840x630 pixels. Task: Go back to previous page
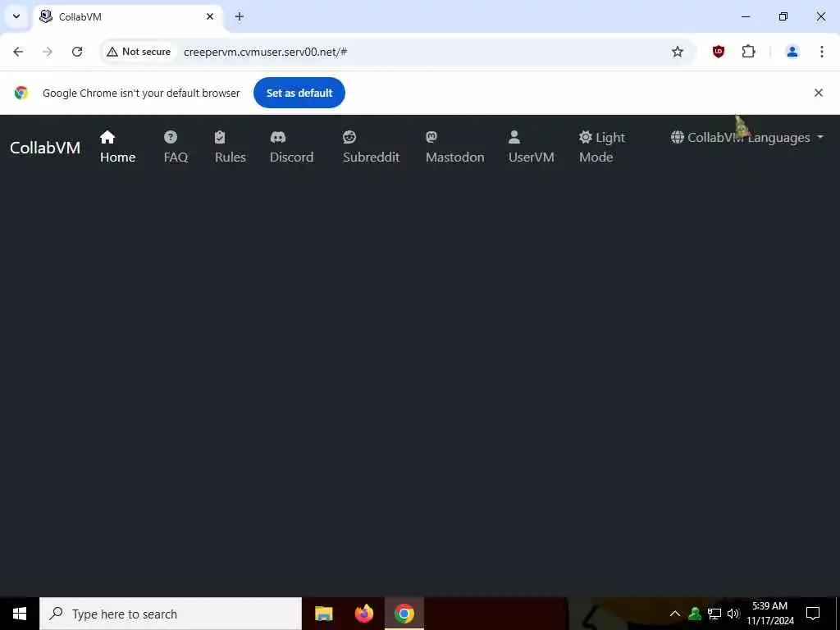pos(18,52)
